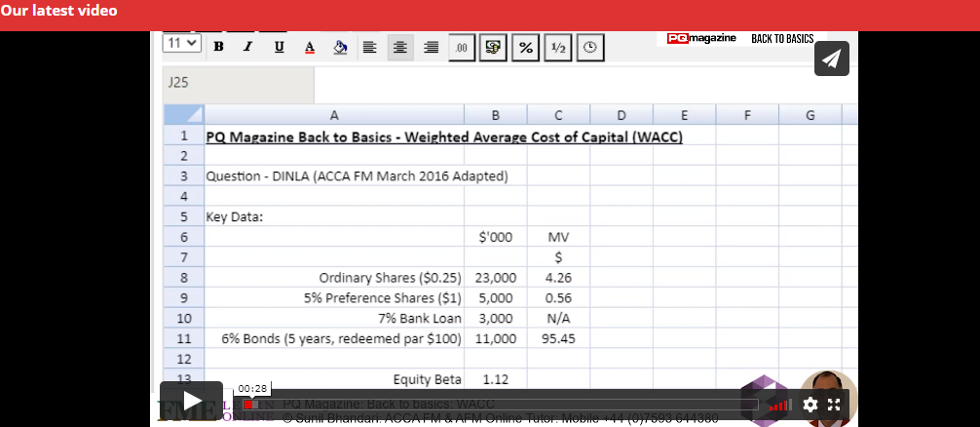The width and height of the screenshot is (980, 427).
Task: Click the 1.12 beta value cell
Action: pyautogui.click(x=496, y=379)
